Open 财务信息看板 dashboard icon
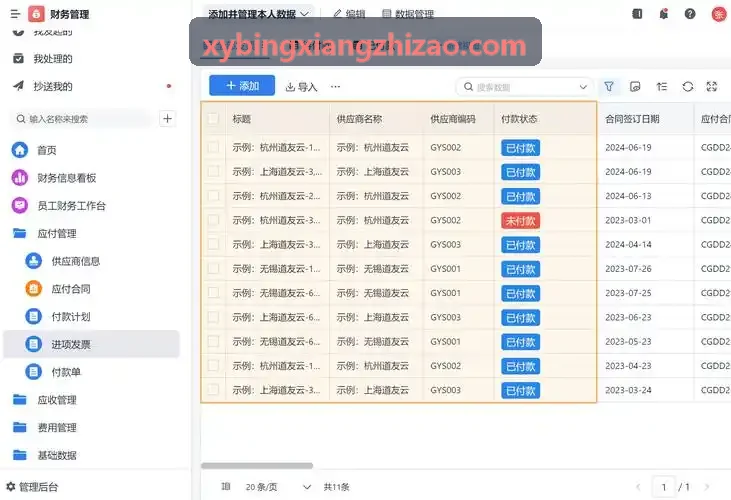This screenshot has width=731, height=500. pyautogui.click(x=20, y=178)
